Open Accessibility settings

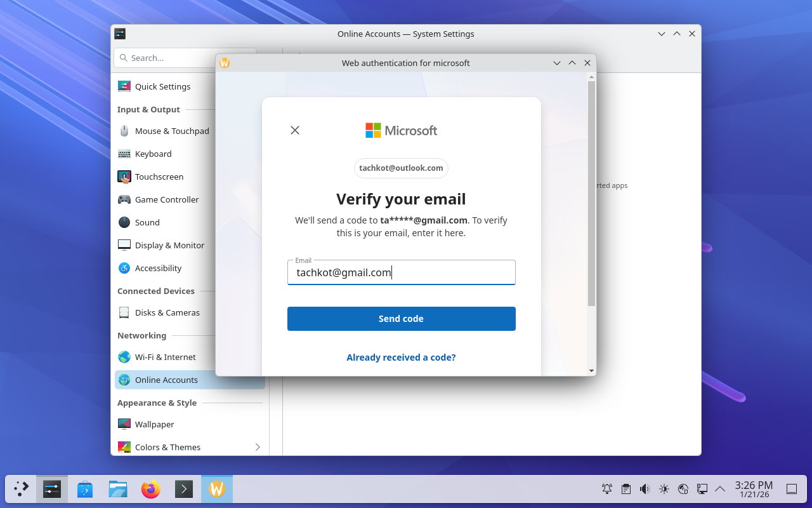point(158,268)
